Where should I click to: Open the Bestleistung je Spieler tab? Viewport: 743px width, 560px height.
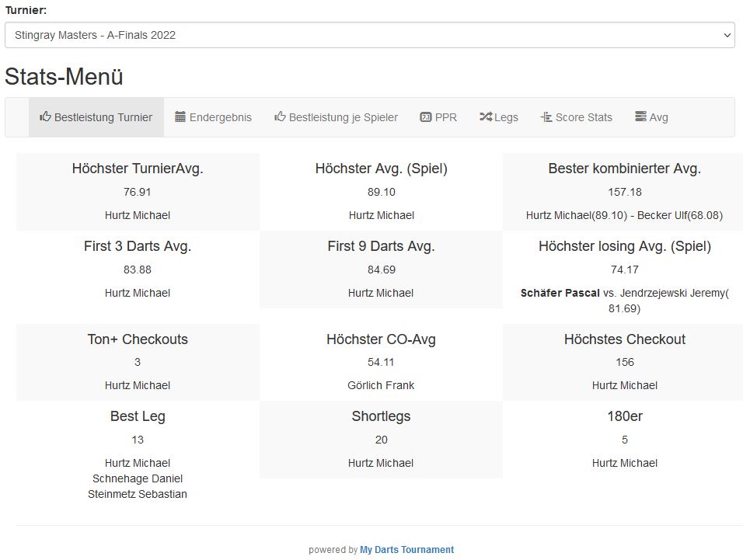pyautogui.click(x=344, y=117)
